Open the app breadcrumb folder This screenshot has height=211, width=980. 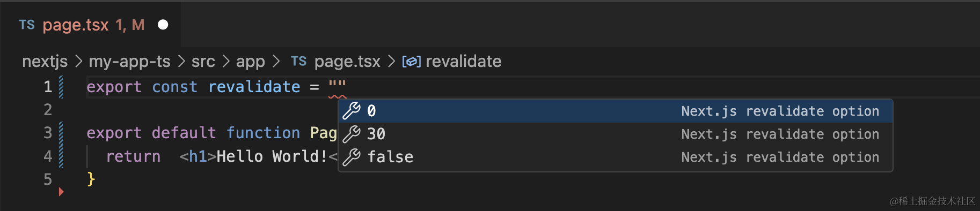click(251, 62)
